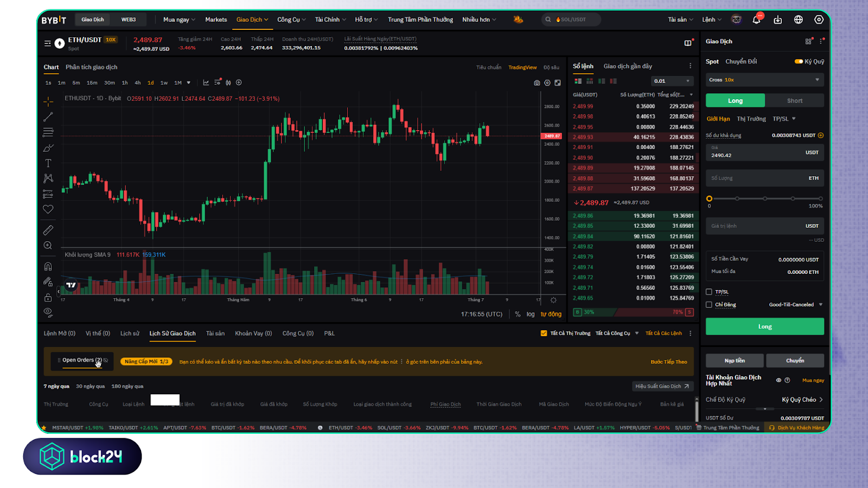Show sell-only order book view
Viewport: 868px width, 488px height.
[x=613, y=81]
